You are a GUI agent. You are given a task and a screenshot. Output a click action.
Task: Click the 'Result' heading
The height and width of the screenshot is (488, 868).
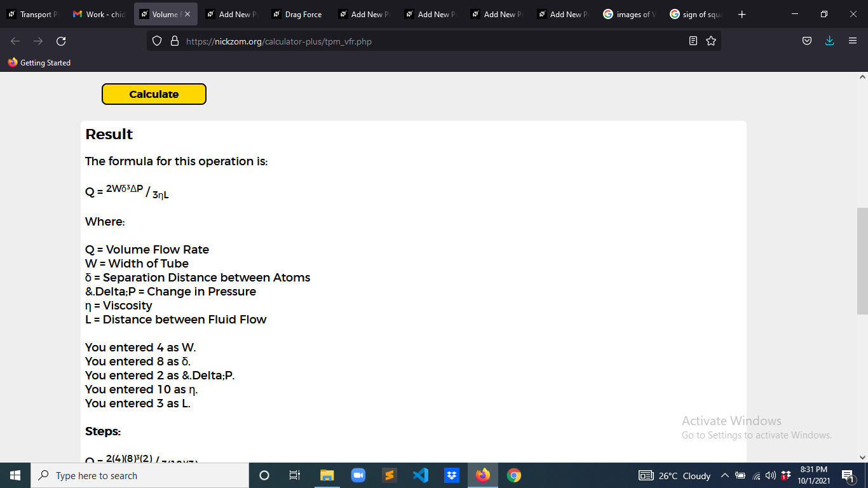tap(109, 134)
